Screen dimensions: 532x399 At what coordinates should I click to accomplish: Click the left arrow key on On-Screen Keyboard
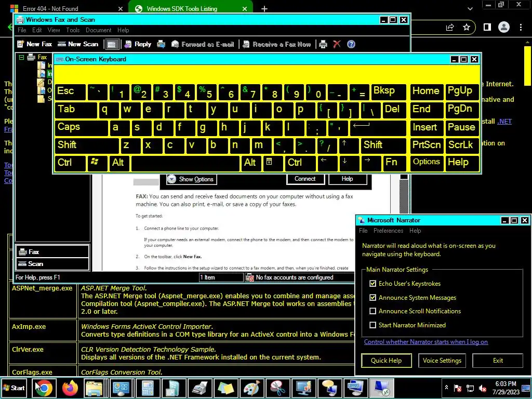click(x=327, y=163)
